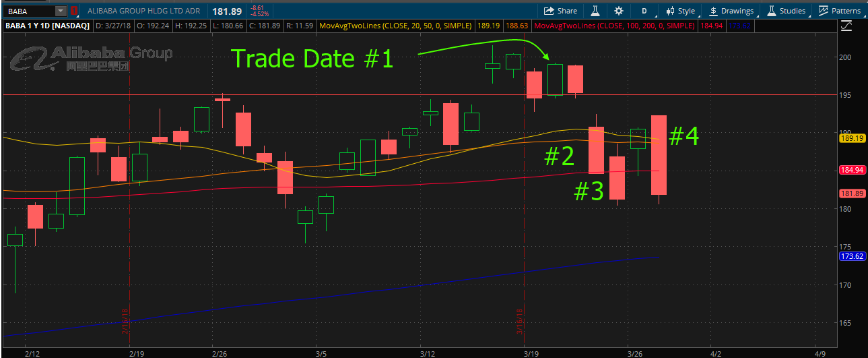Open the Drawings tools menu
This screenshot has width=868, height=358.
731,11
